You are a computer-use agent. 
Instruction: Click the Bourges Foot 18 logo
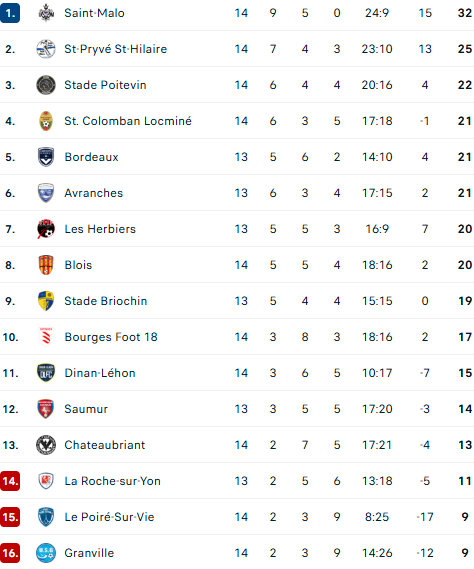point(46,337)
